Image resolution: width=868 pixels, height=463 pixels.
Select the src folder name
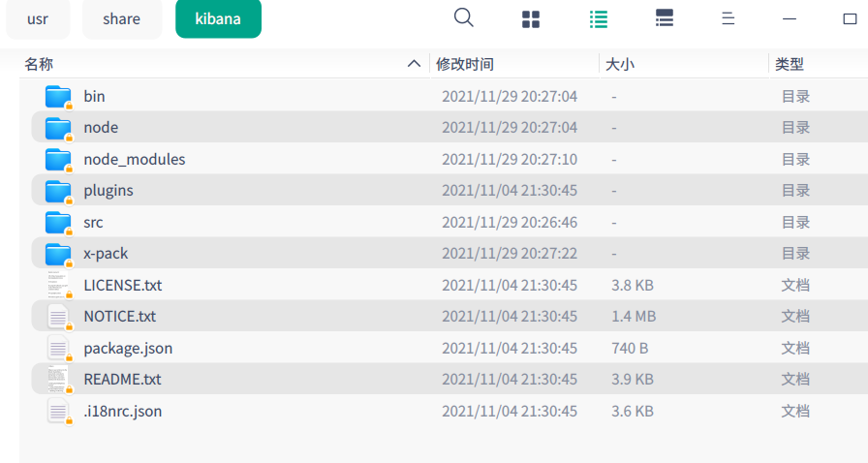point(93,223)
